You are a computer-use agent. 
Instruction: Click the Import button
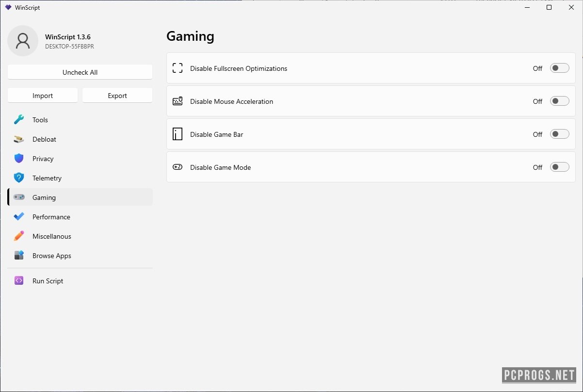click(x=43, y=96)
